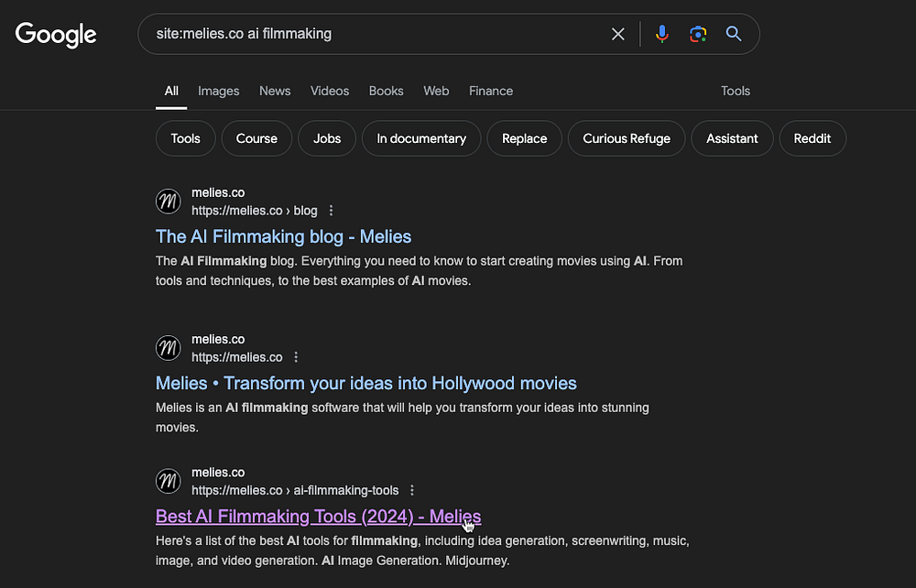
Task: Start voice search with microphone icon
Action: tap(662, 34)
